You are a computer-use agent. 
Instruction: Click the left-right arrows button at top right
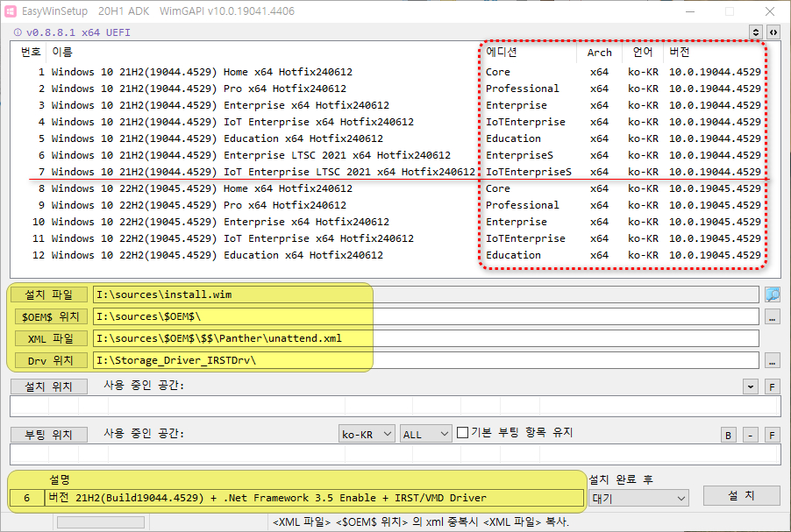point(773,32)
